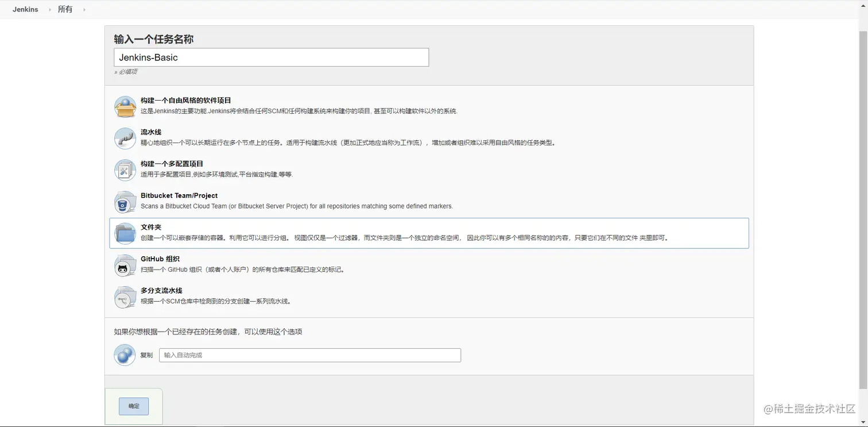868x427 pixels.
Task: Click the freestyle project description about SCM
Action: [299, 111]
